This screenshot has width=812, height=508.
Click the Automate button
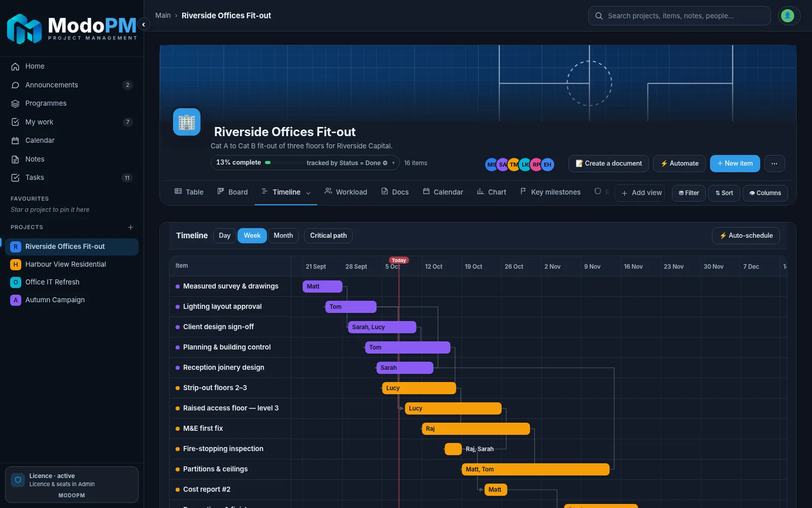680,164
